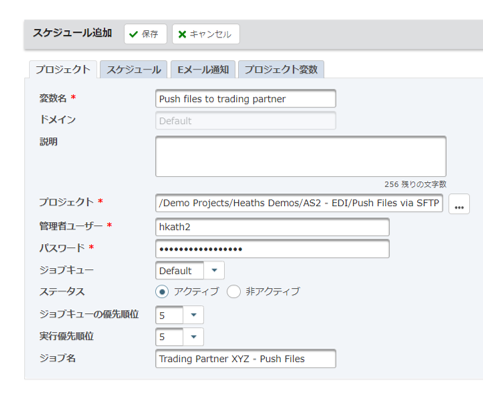Open the スケジュール tab
The height and width of the screenshot is (399, 500).
click(134, 69)
